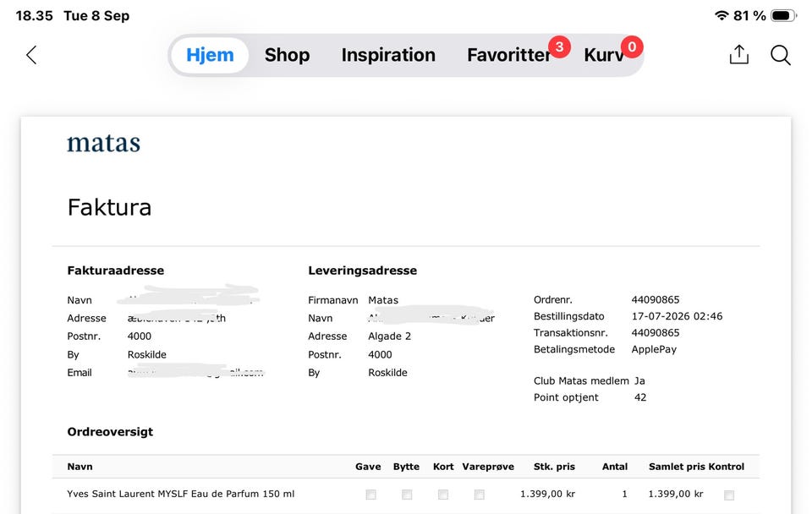Image resolution: width=812 pixels, height=514 pixels.
Task: Select Postnr. 4000 under Fakturaadresse
Action: pyautogui.click(x=140, y=336)
